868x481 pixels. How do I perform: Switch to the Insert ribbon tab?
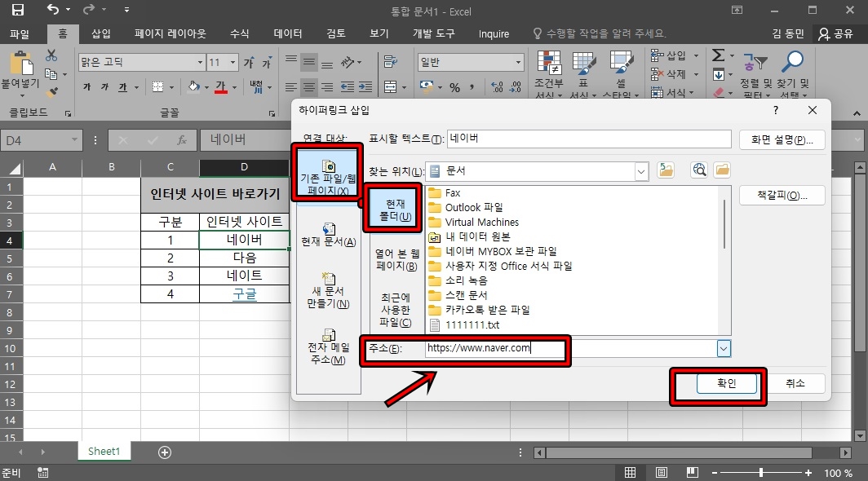[101, 33]
